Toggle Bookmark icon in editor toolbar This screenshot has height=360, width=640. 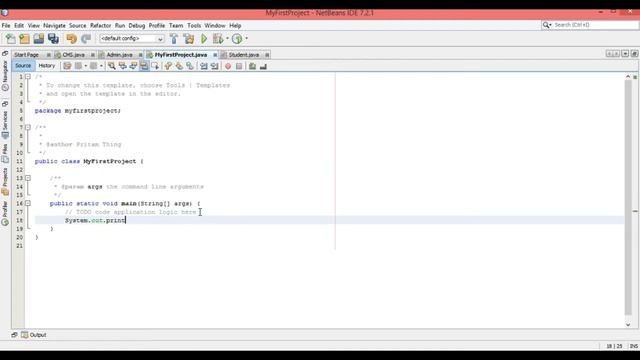(x=190, y=66)
